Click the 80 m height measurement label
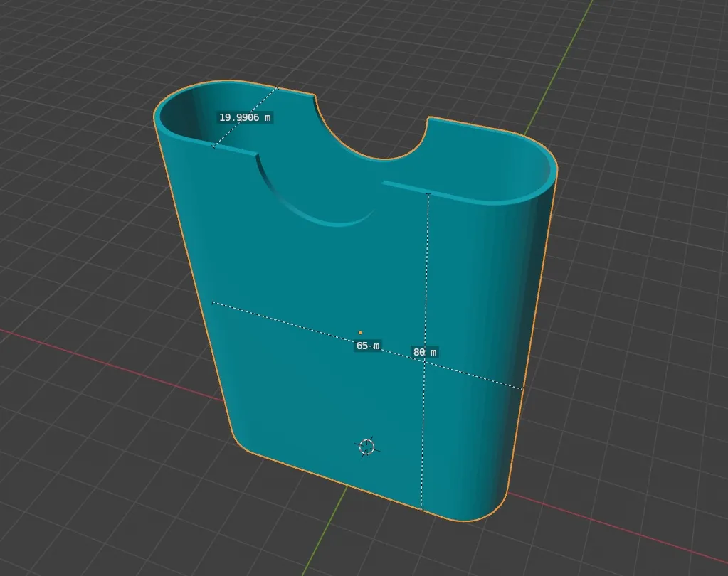 (x=425, y=352)
